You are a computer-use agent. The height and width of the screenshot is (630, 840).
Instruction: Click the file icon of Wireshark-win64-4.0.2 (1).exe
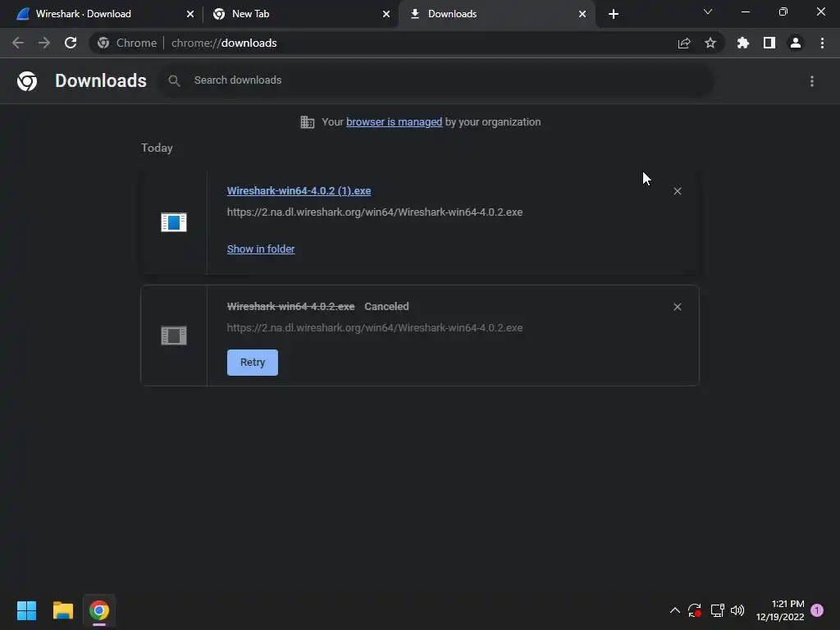174,221
